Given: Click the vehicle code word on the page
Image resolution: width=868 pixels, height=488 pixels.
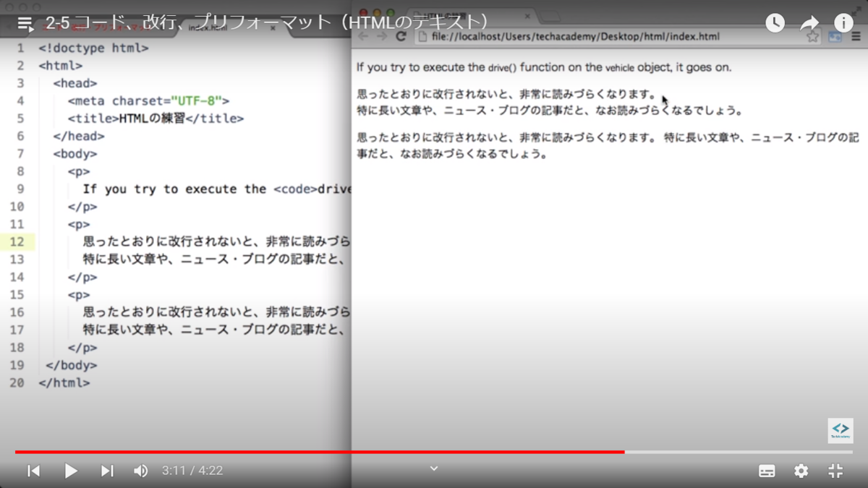Looking at the screenshot, I should tap(619, 68).
